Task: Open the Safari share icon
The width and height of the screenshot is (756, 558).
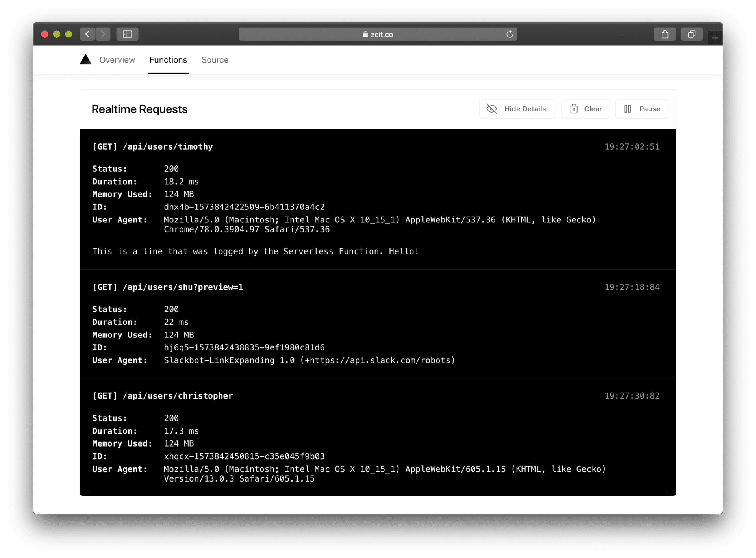Action: 665,34
